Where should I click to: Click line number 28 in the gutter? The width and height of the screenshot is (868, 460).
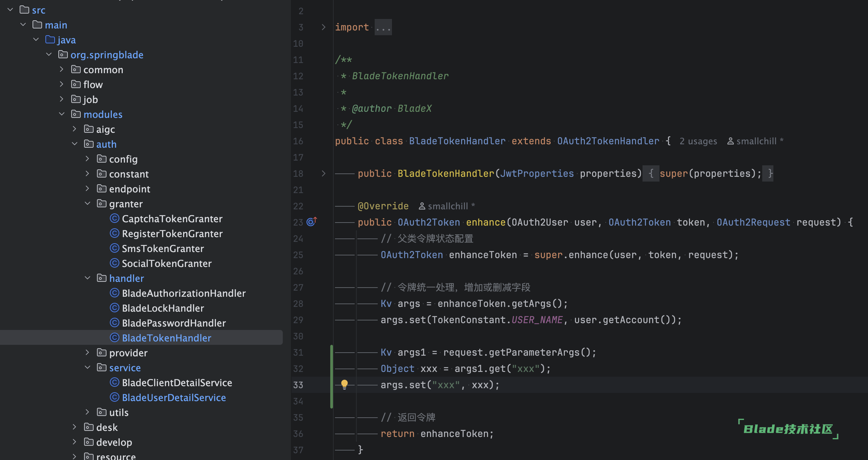pos(298,304)
